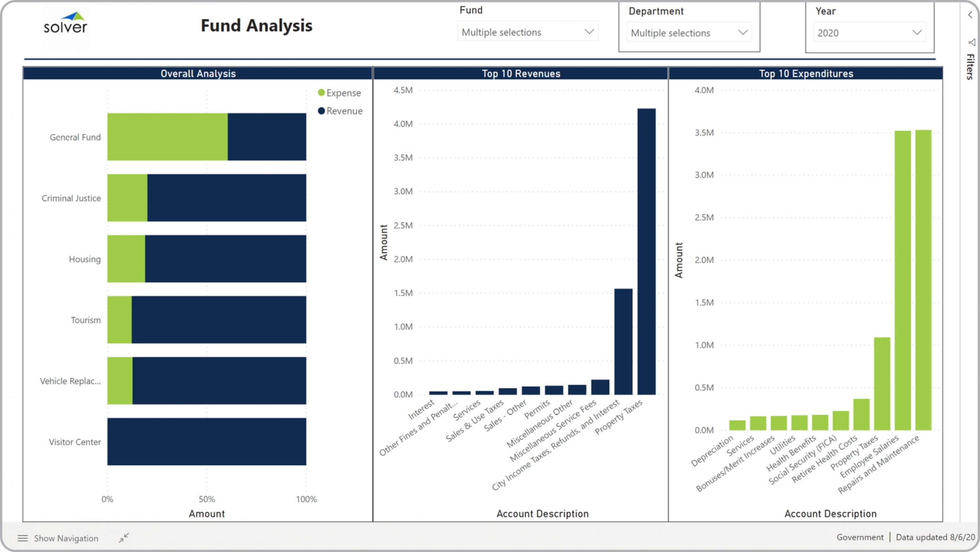Expand the Filters pane chevron
The height and width of the screenshot is (552, 980).
[x=970, y=15]
